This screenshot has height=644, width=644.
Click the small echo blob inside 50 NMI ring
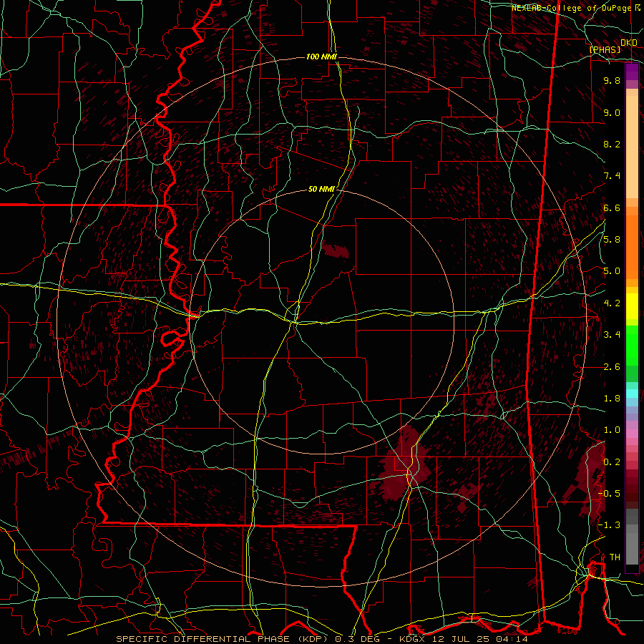[x=335, y=250]
